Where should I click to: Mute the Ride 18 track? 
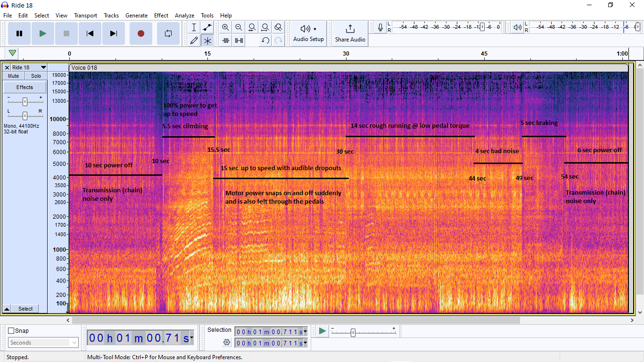[x=14, y=76]
